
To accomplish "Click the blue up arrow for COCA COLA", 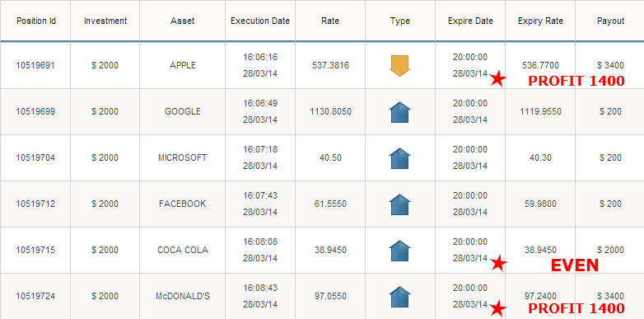I will click(x=399, y=251).
